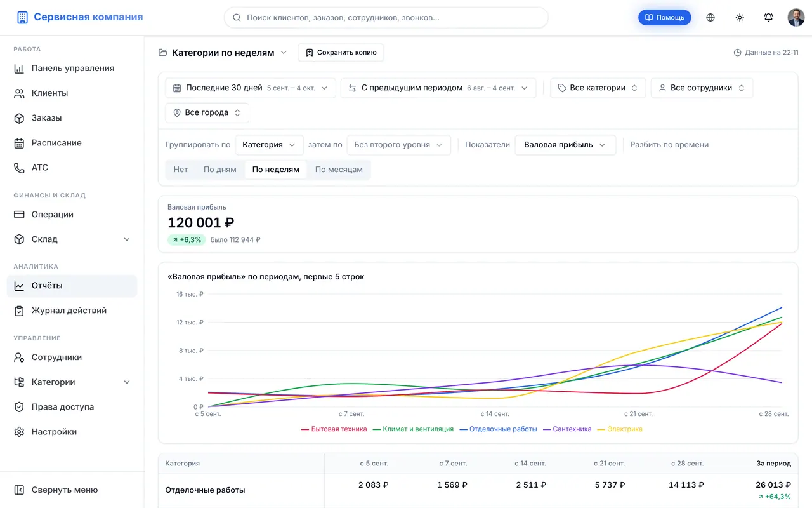Screen dimensions: 812x508
Task: Click Сохранить копию button
Action: click(341, 53)
